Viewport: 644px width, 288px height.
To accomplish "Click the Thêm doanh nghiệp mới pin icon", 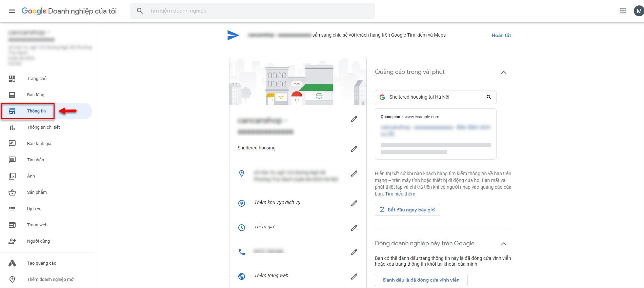I will (12, 280).
